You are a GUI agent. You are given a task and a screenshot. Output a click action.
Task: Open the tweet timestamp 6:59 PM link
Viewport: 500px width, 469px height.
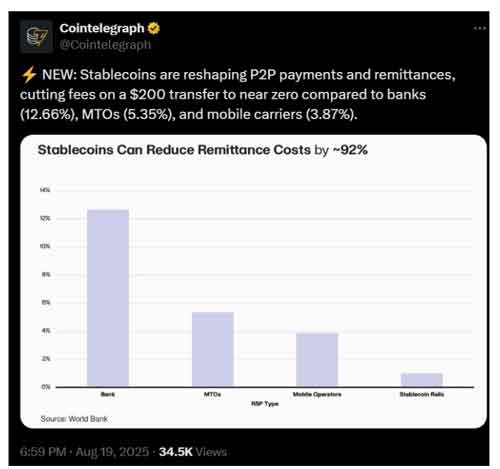[x=43, y=452]
